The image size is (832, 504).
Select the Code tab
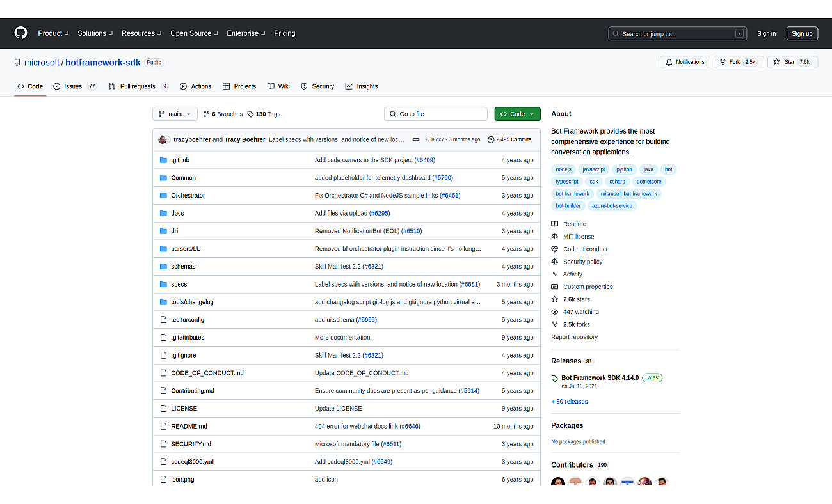30,86
